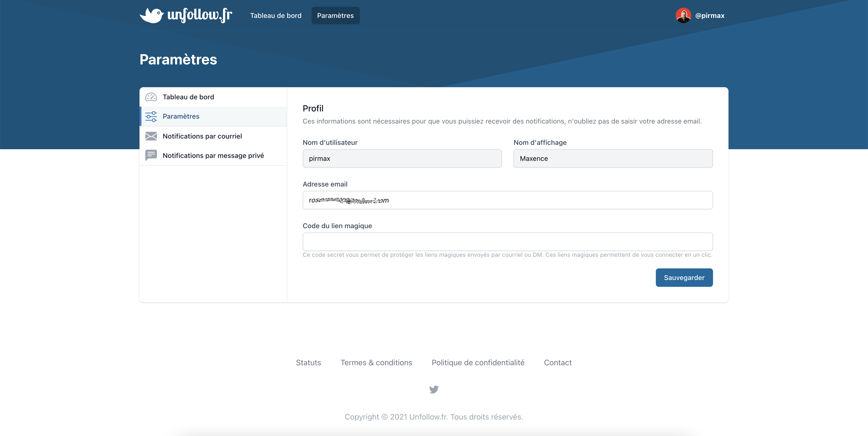Visit the Termes & conditions link
Image resolution: width=868 pixels, height=436 pixels.
click(x=376, y=363)
